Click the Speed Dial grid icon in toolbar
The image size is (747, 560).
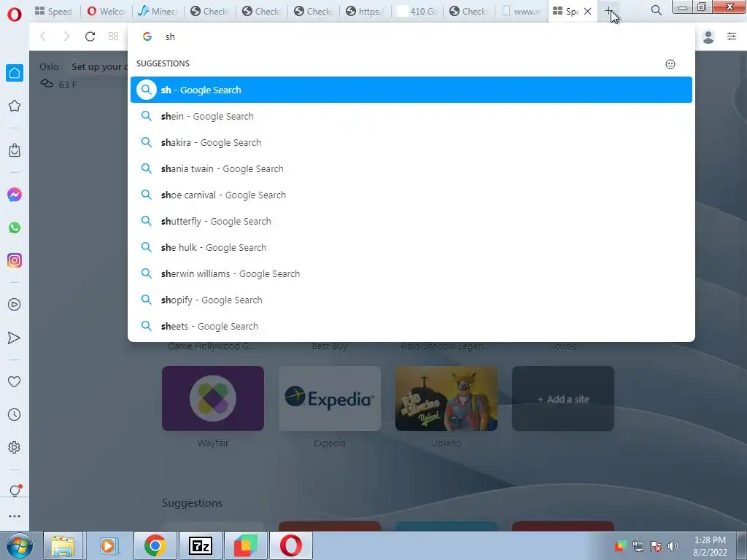(x=113, y=36)
